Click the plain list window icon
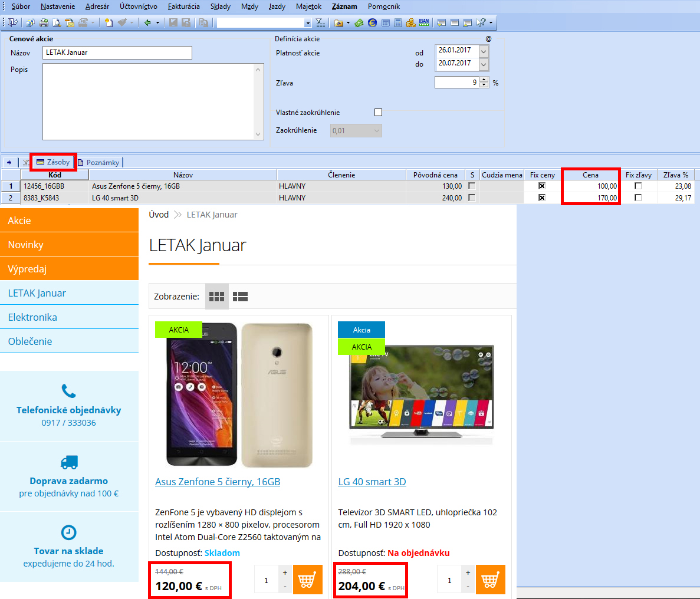 [455, 23]
